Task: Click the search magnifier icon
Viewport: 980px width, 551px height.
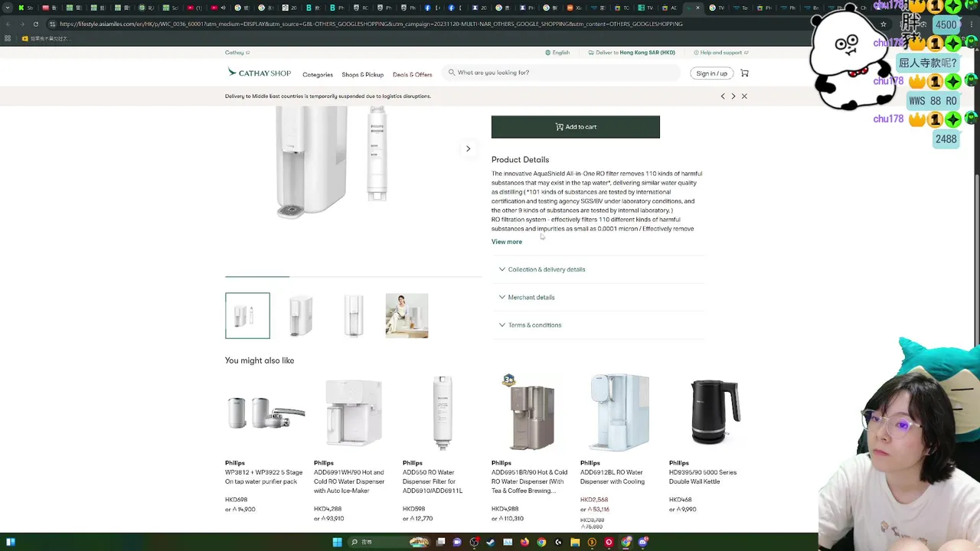Action: tap(452, 73)
